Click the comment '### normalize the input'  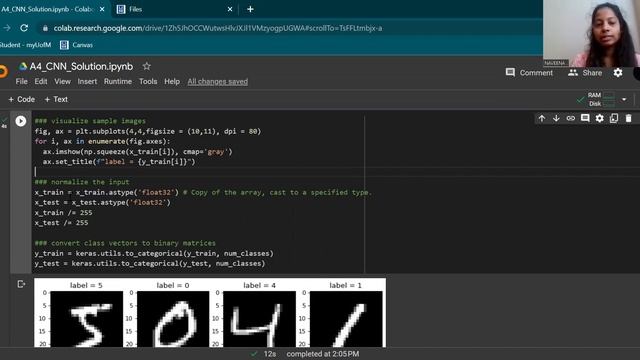[x=82, y=182]
